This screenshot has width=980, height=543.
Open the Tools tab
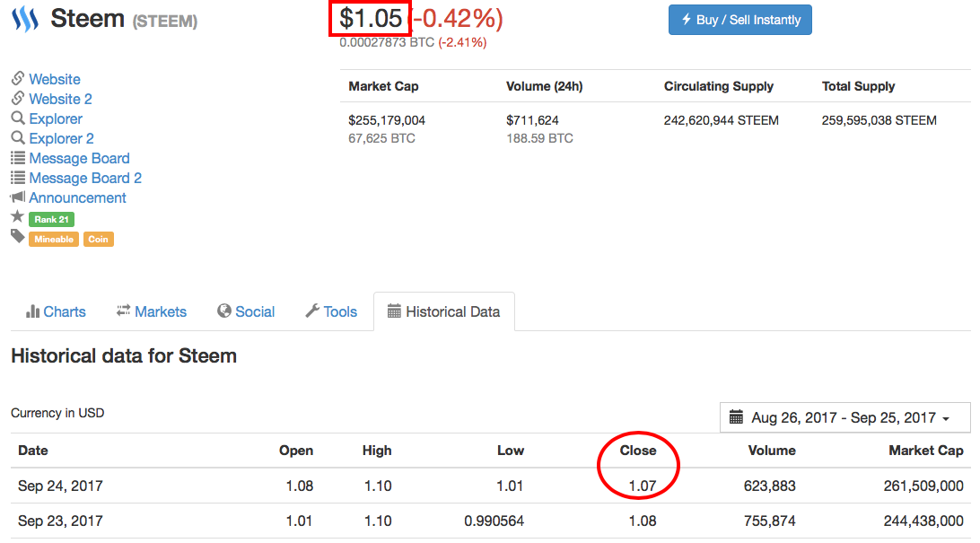331,311
